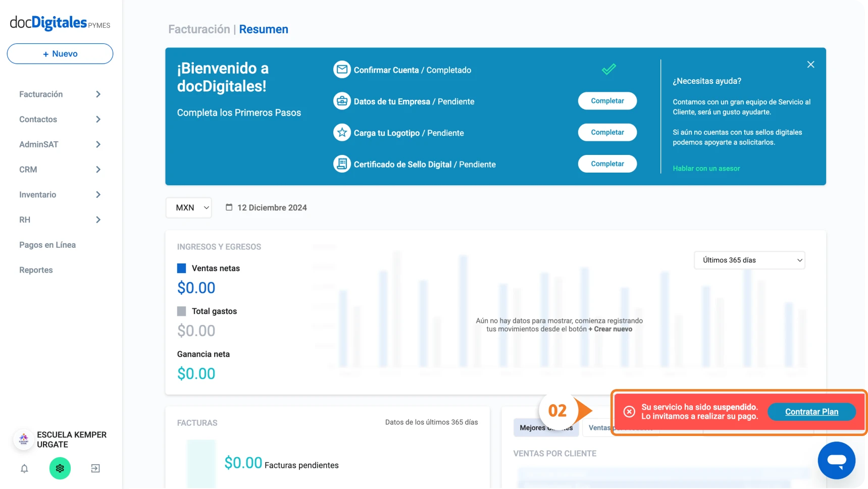Click the Escuela Kemper Urgate company avatar
The height and width of the screenshot is (489, 868).
(x=23, y=440)
